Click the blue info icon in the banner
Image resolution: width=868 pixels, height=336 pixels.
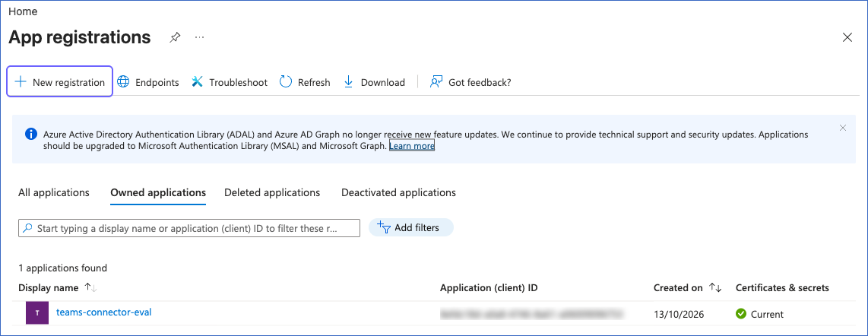tap(31, 135)
